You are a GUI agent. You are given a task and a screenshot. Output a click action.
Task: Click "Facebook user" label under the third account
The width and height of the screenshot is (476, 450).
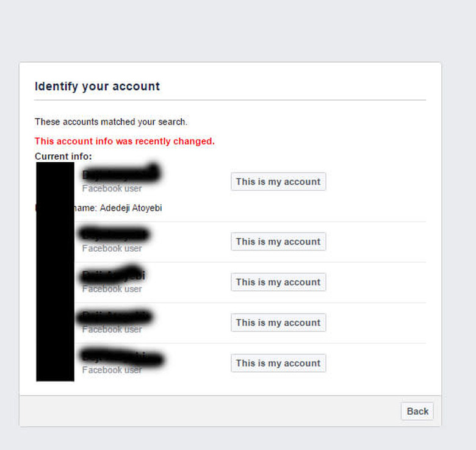click(x=112, y=289)
